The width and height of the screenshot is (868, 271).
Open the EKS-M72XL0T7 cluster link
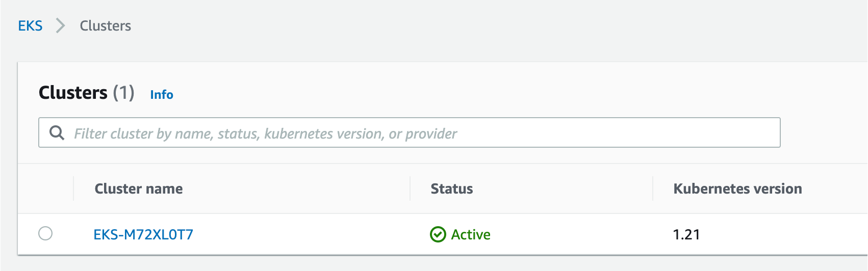pos(143,235)
